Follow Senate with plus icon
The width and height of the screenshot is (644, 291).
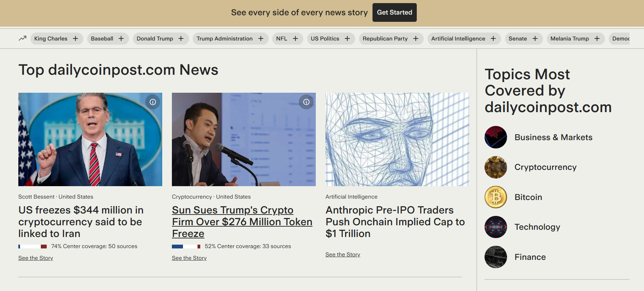coord(535,38)
